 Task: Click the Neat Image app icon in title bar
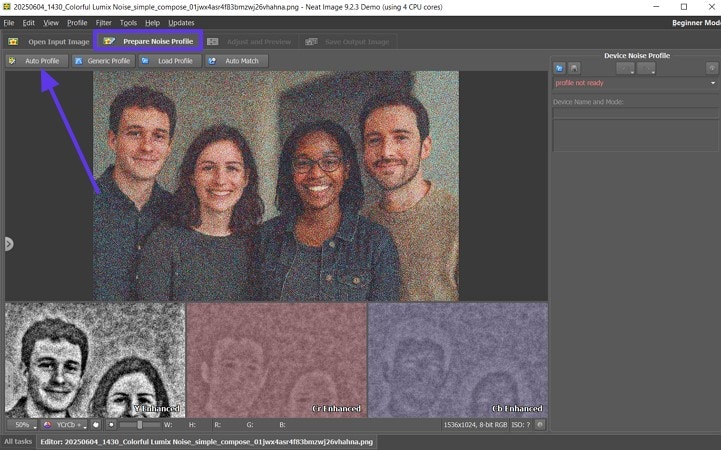[6, 7]
